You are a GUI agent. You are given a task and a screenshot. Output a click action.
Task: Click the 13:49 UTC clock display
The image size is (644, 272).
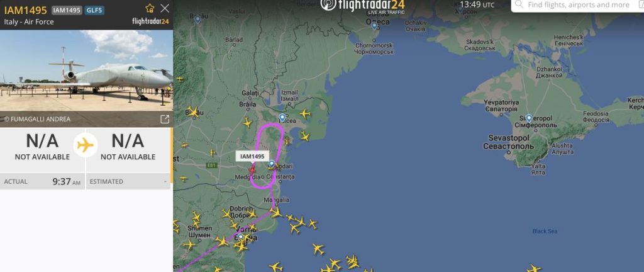pyautogui.click(x=477, y=5)
